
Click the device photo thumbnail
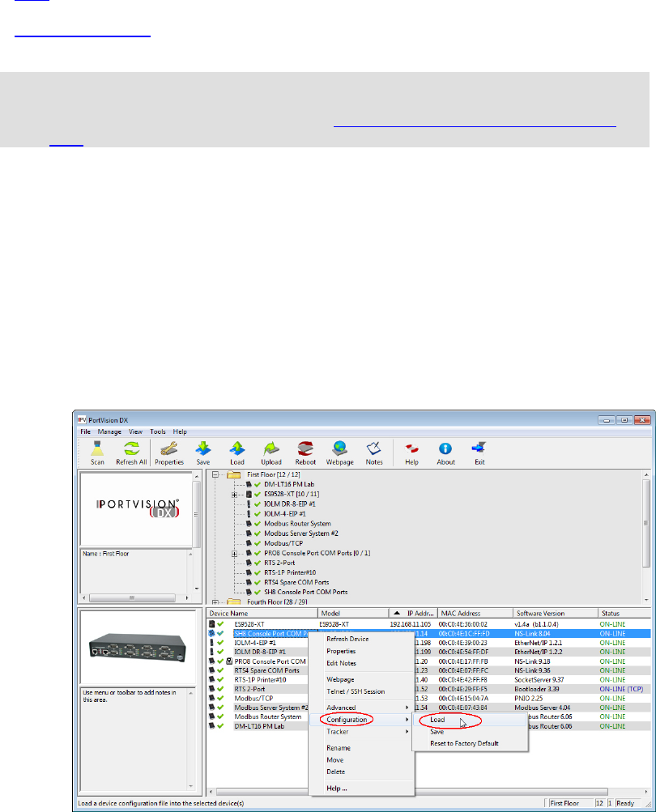click(138, 647)
